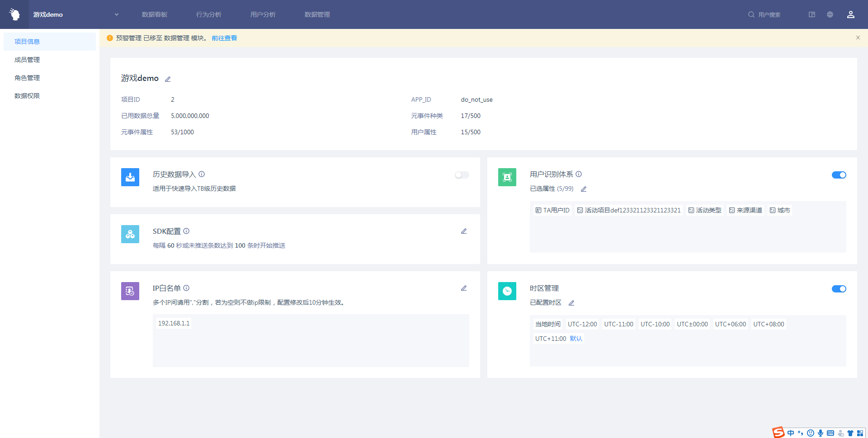Open the 数据管理 top navigation menu
Viewport: 868px width, 438px height.
click(317, 14)
